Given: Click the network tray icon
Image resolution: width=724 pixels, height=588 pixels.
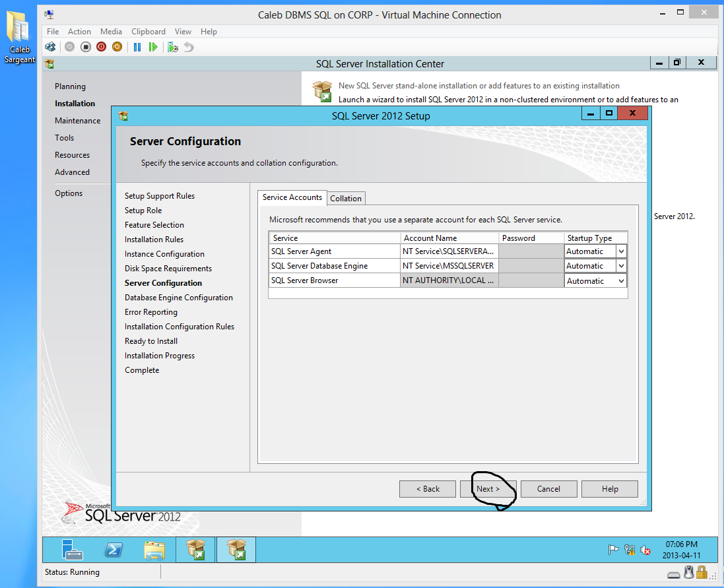Looking at the screenshot, I should (x=630, y=550).
